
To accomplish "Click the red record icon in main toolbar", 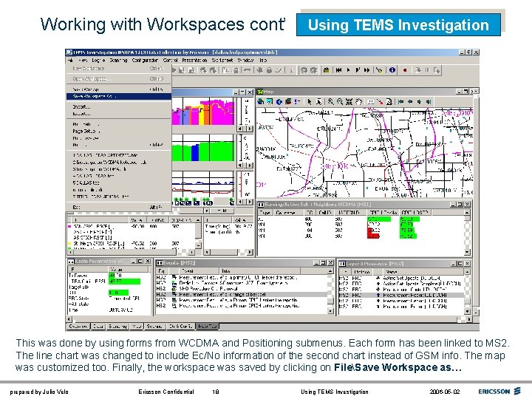I will (405, 70).
